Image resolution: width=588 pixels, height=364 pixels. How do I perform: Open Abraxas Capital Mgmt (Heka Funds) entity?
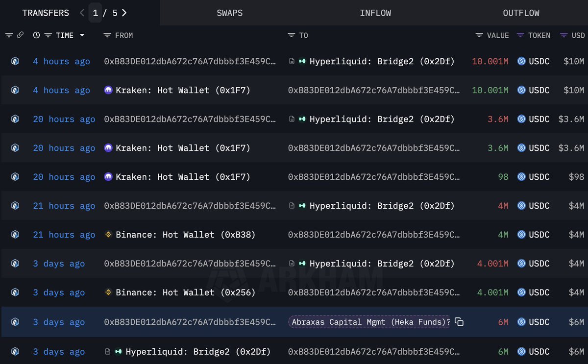point(368,322)
